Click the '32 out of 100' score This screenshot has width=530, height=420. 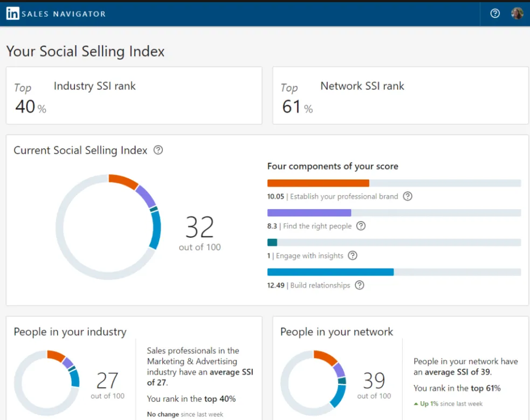pos(199,233)
